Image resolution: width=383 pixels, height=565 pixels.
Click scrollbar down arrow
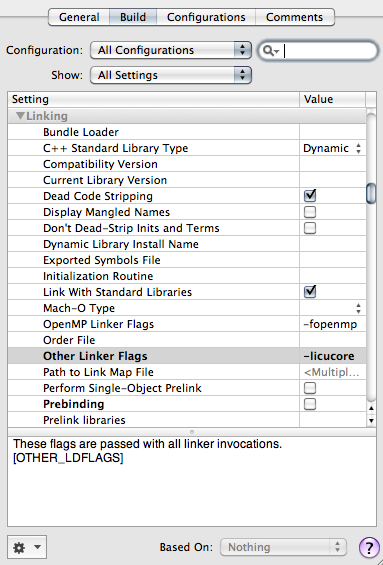pyautogui.click(x=371, y=421)
